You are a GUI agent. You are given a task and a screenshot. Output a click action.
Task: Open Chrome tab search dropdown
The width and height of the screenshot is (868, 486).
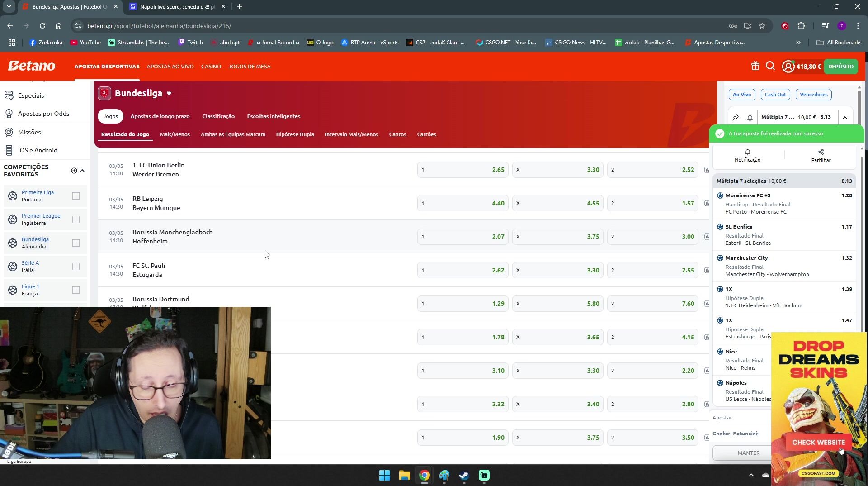pos(9,6)
